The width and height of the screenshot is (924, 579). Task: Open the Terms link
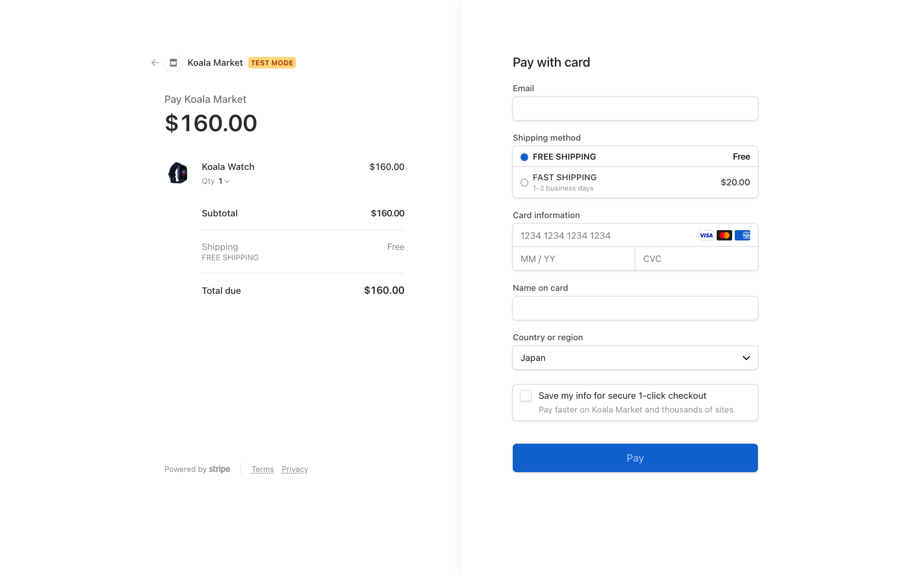[262, 469]
